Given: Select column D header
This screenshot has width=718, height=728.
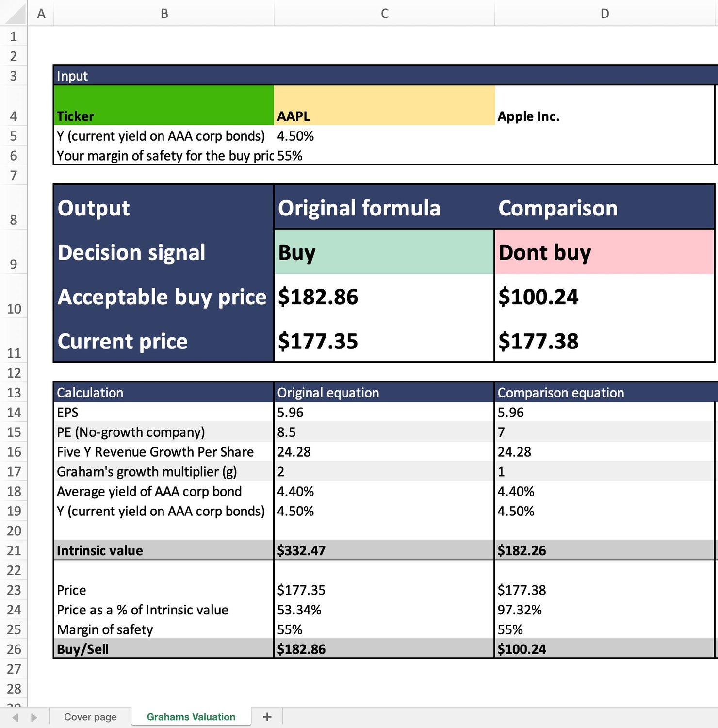Looking at the screenshot, I should tap(604, 13).
